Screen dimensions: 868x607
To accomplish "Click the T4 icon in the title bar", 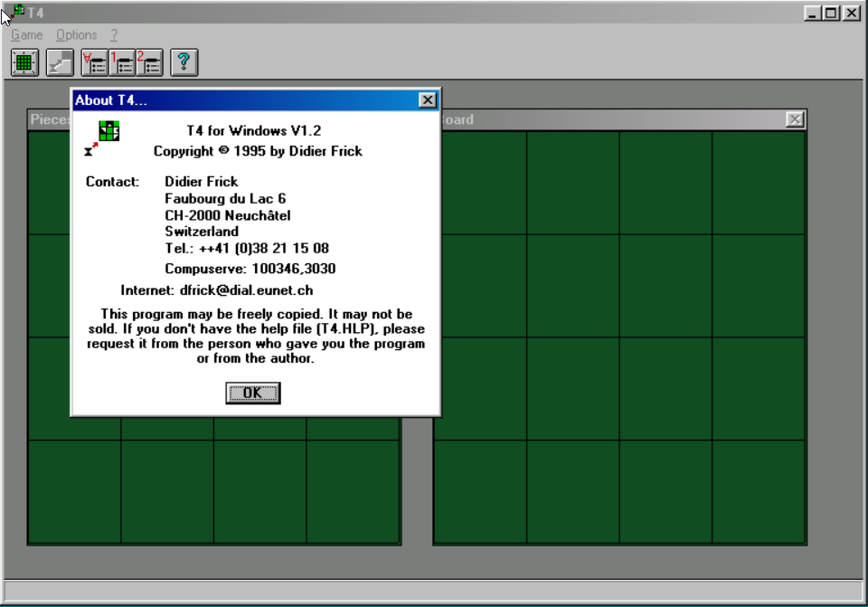I will [x=19, y=11].
